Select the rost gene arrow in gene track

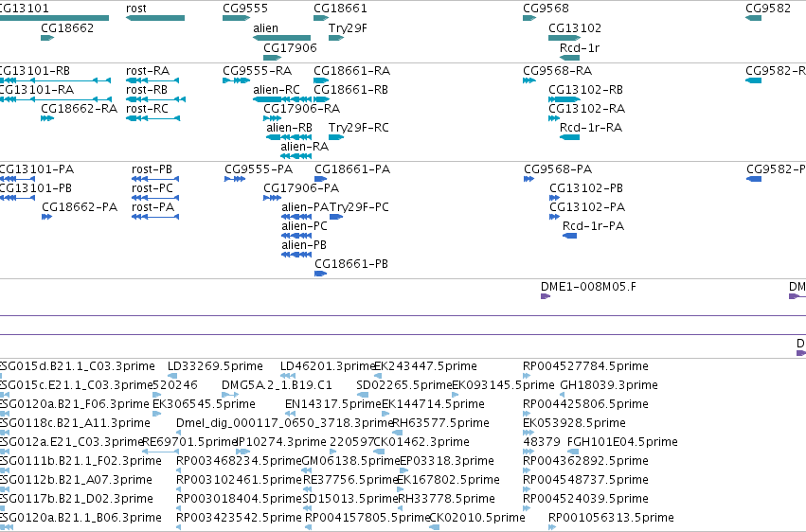coord(155,18)
